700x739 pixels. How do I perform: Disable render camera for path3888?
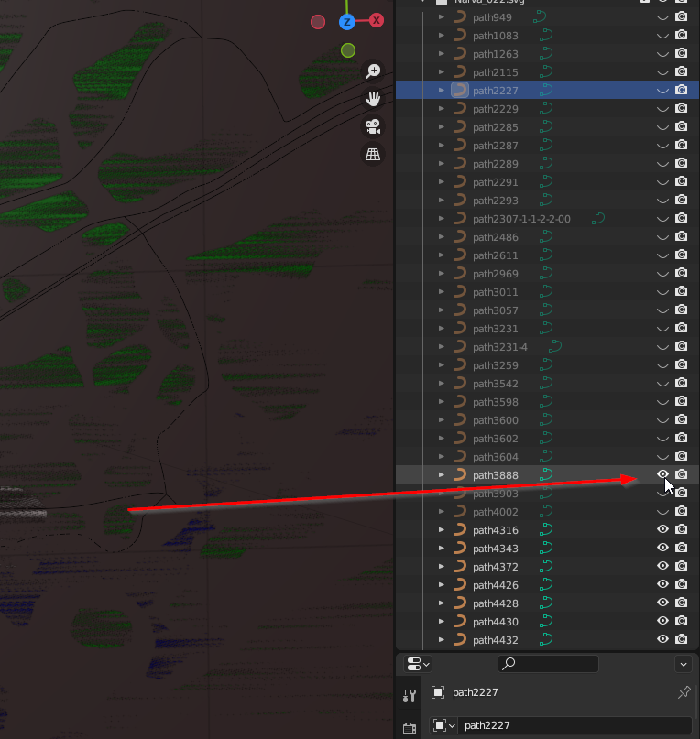pyautogui.click(x=681, y=474)
